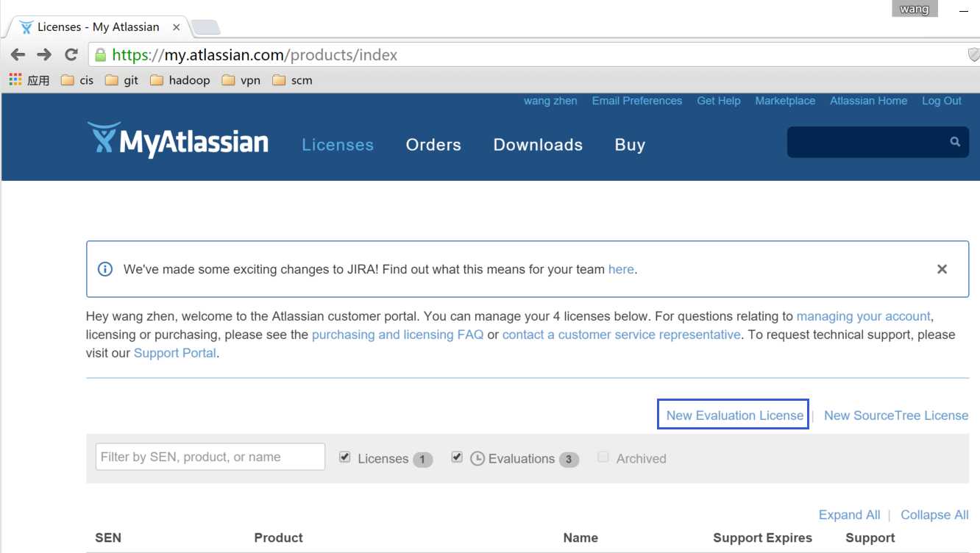The width and height of the screenshot is (980, 553).
Task: Click 'contact a customer service representative' link
Action: [622, 335]
